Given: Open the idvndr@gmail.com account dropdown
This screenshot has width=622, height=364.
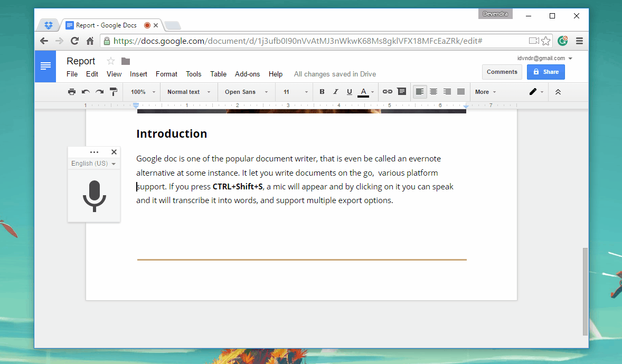Looking at the screenshot, I should (x=545, y=58).
